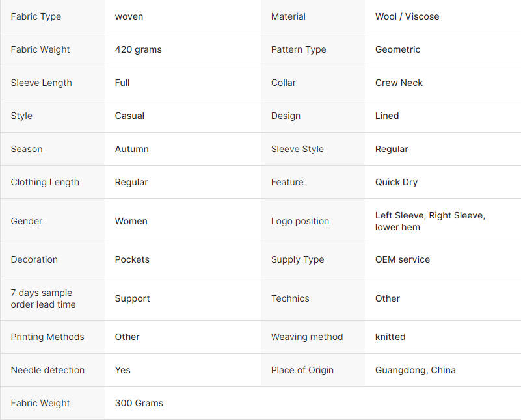This screenshot has width=521, height=420.
Task: Select the "Autumn" season value
Action: 131,149
